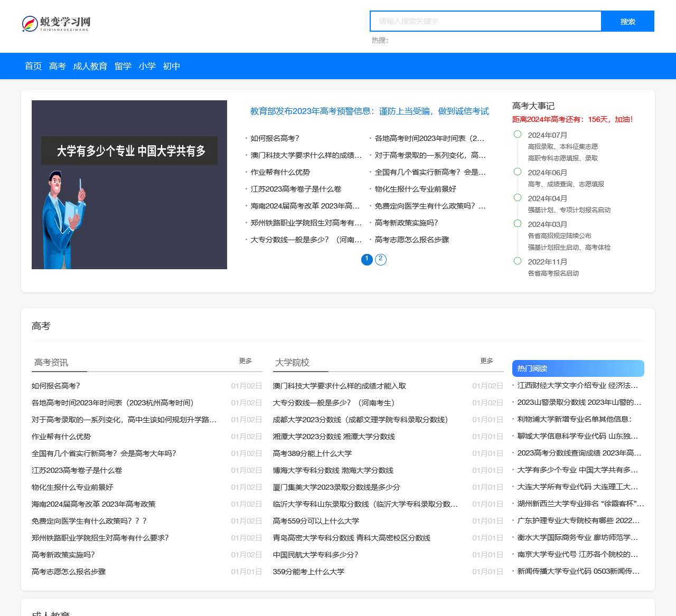Click the 蜕变学习网 site logo

[56, 23]
